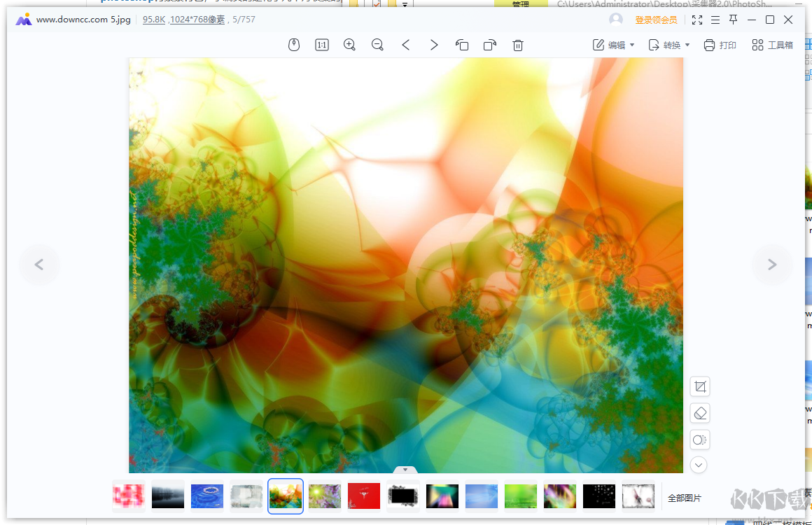
Task: Go to next image via toolbar arrow
Action: pos(434,45)
